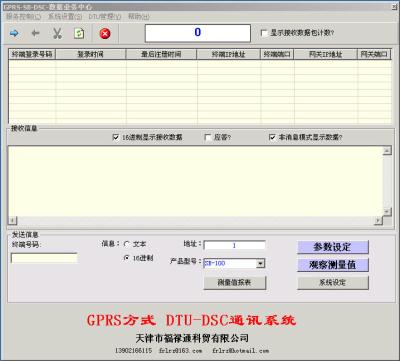The image size is (400, 361).
Task: Close the window with title bar X
Action: coord(395,7)
